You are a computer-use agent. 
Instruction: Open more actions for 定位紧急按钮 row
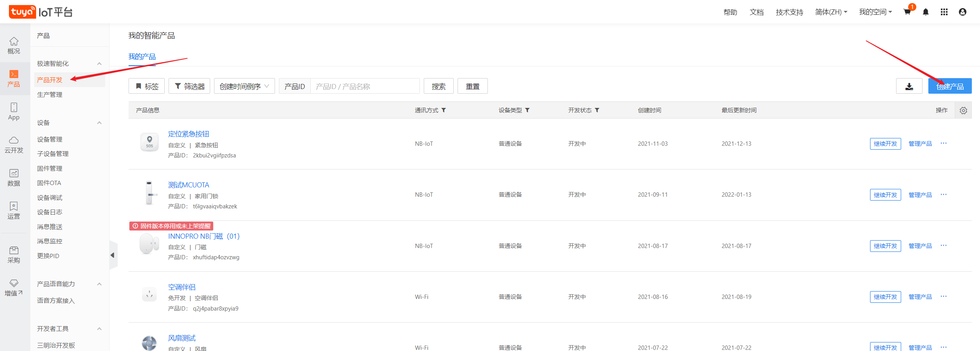pos(943,143)
